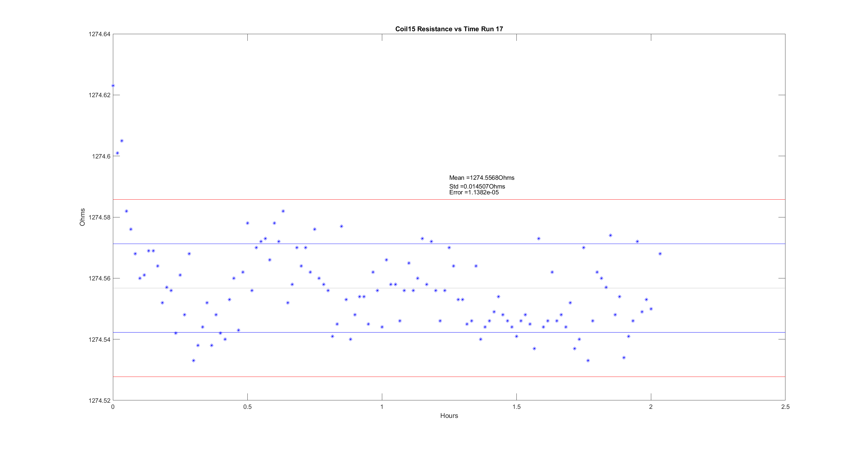Image resolution: width=868 pixels, height=450 pixels.
Task: Click the Mean =1274.5568Ohms annotation
Action: coord(481,178)
